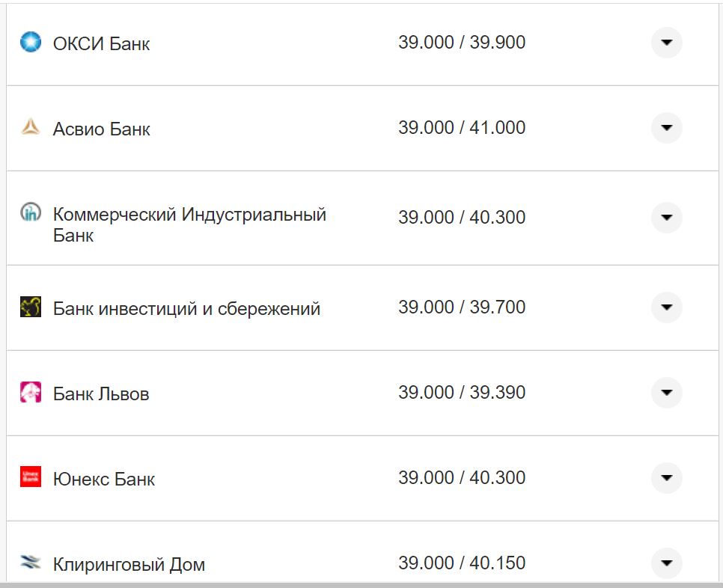Open the ОКСИ Банк page link
Screen dimensions: 723x588
point(102,43)
